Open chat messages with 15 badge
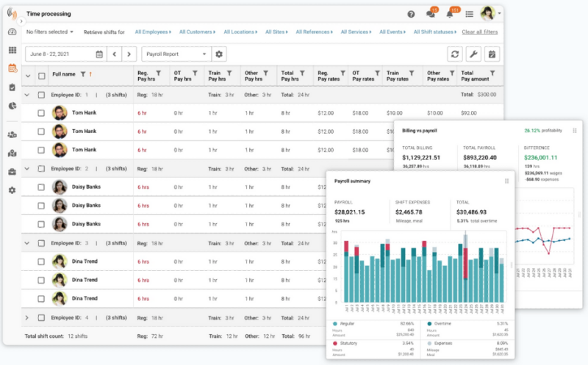This screenshot has width=588, height=365. coord(430,14)
